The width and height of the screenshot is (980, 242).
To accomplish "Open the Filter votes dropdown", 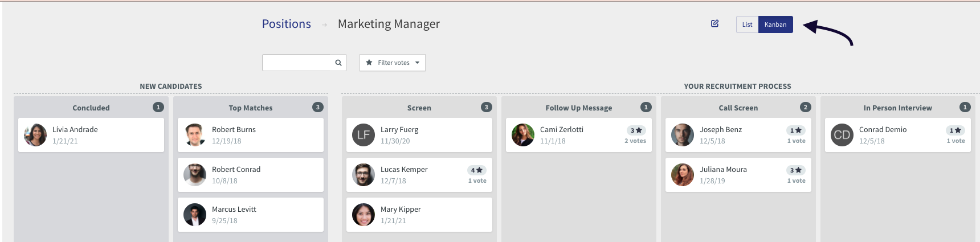I will coord(393,63).
